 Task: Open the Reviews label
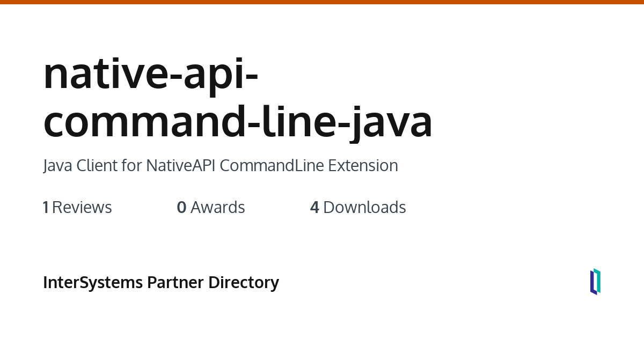coord(82,208)
